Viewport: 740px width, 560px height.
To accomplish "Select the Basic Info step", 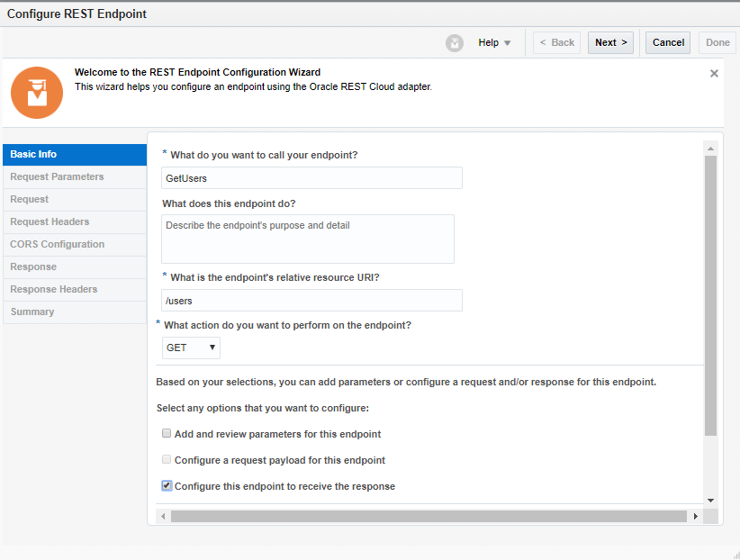I will 75,155.
